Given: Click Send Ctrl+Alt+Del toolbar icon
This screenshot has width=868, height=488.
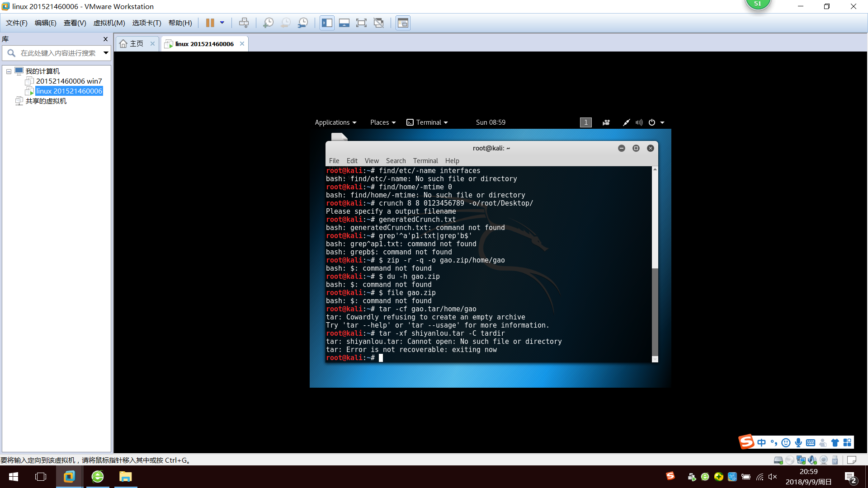Looking at the screenshot, I should tap(244, 23).
